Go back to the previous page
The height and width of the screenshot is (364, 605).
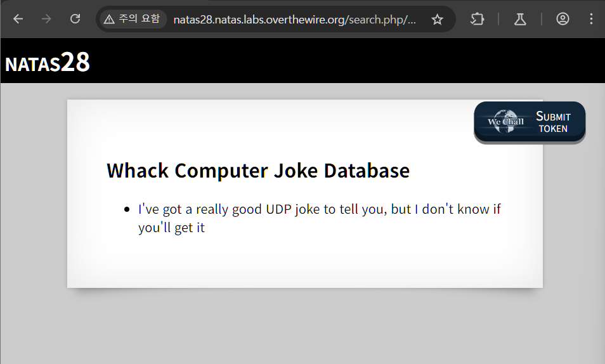point(18,19)
